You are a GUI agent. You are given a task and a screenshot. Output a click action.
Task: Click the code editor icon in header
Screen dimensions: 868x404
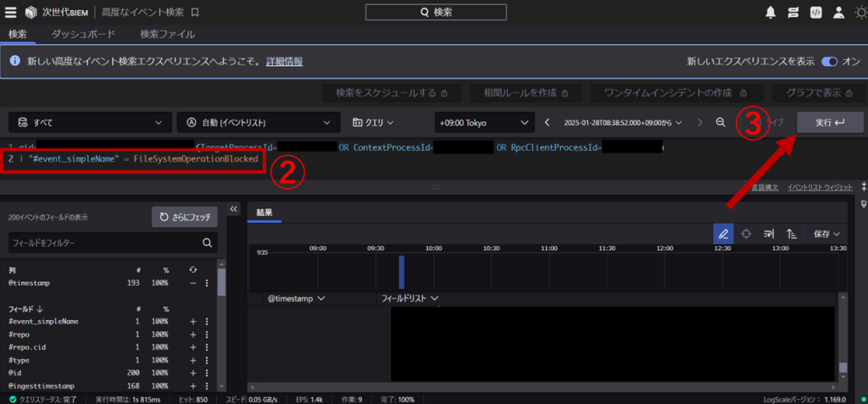coord(815,12)
